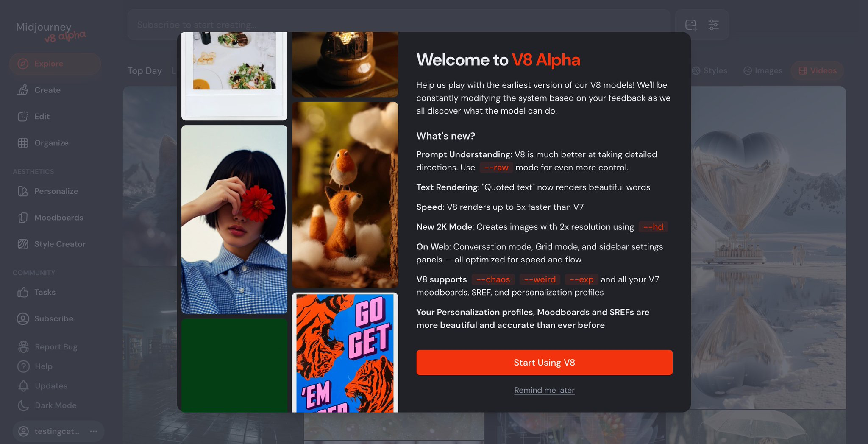
Task: Click the red flower portrait thumbnail
Action: pyautogui.click(x=234, y=219)
